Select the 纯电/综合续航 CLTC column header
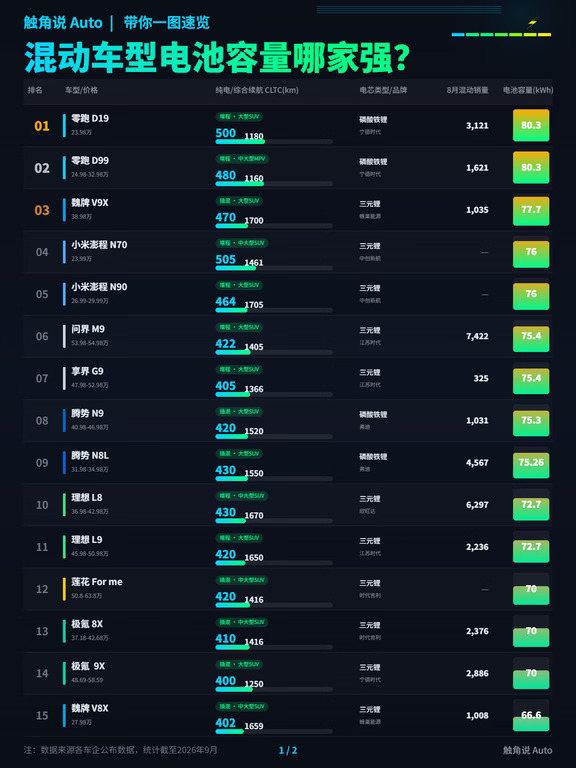Viewport: 576px width, 768px height. point(257,90)
